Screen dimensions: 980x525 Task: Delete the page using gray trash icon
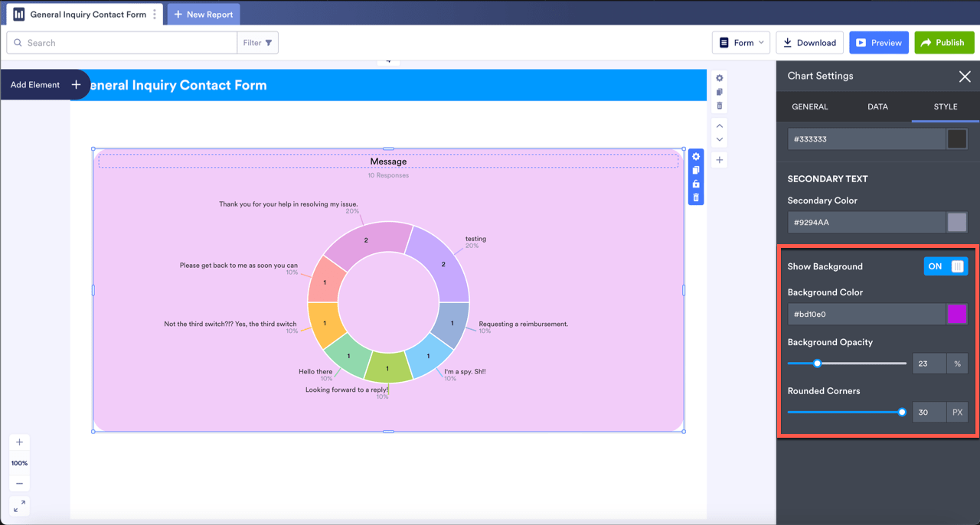pyautogui.click(x=719, y=106)
